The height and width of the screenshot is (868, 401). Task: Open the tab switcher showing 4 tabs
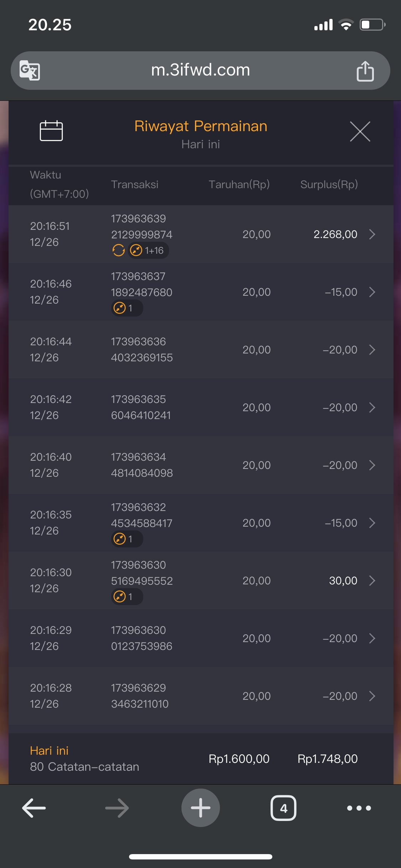[283, 808]
